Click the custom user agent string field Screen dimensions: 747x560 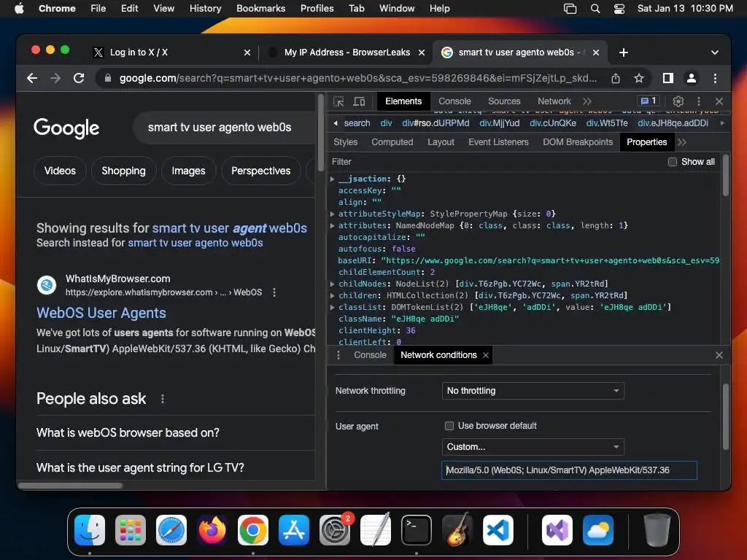569,470
